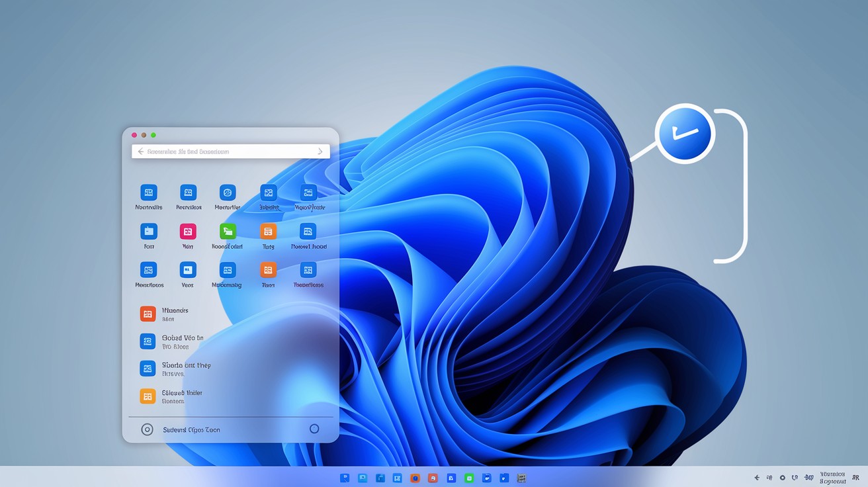Open the green folder icon in the app grid
868x487 pixels.
coord(227,233)
